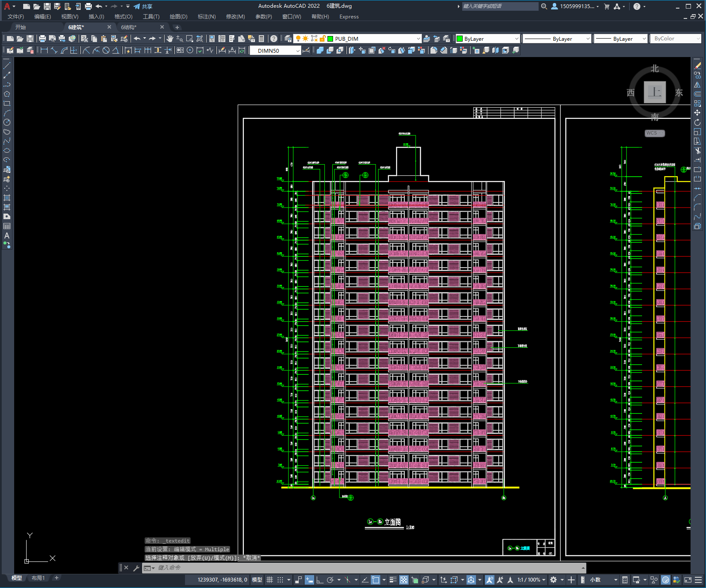The image size is (706, 588).
Task: Expand the application menu arrow beside the red A logo
Action: pos(14,6)
